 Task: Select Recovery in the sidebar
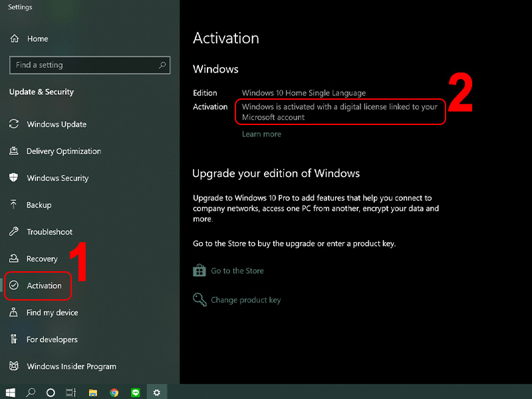42,259
